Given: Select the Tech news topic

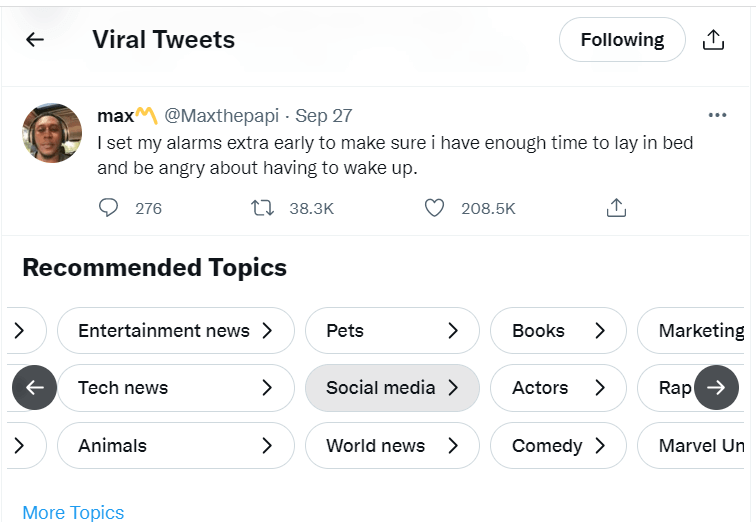Looking at the screenshot, I should 175,388.
